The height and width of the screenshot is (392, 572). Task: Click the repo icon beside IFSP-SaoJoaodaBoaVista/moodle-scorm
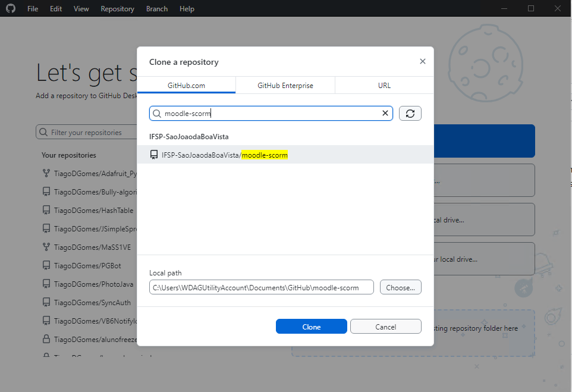point(154,155)
